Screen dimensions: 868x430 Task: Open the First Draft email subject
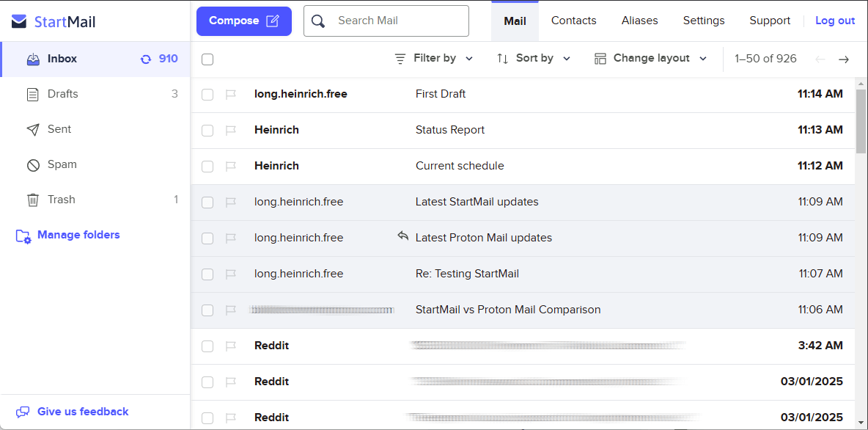pyautogui.click(x=441, y=94)
